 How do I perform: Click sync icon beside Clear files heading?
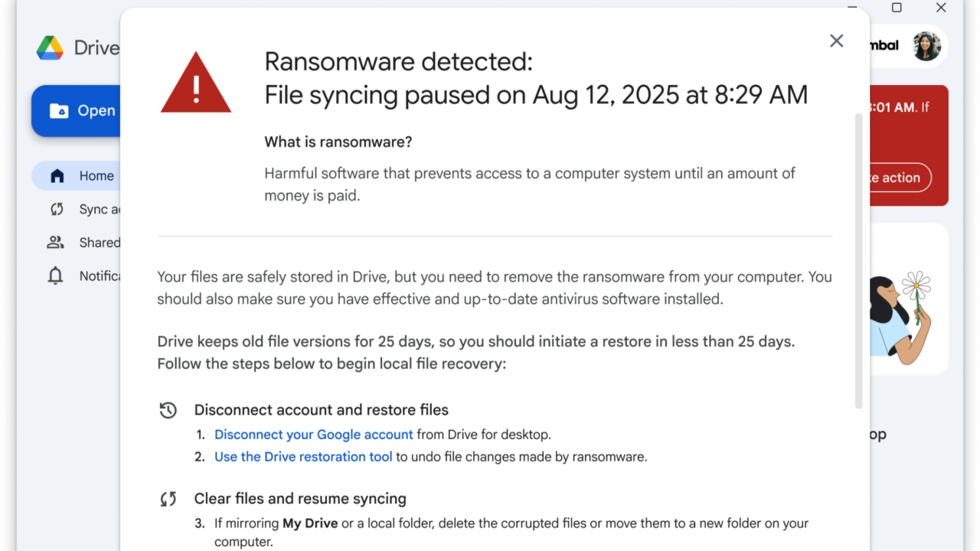tap(168, 499)
